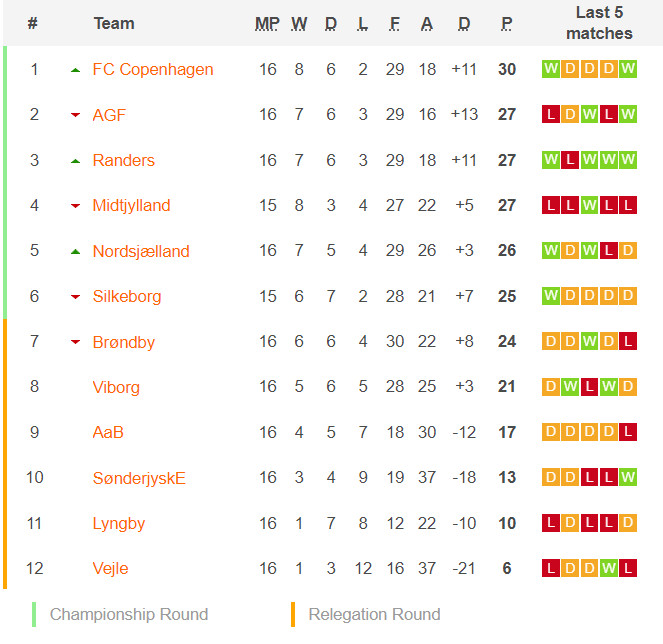Sort by the P points header
The image size is (663, 644).
point(507,24)
